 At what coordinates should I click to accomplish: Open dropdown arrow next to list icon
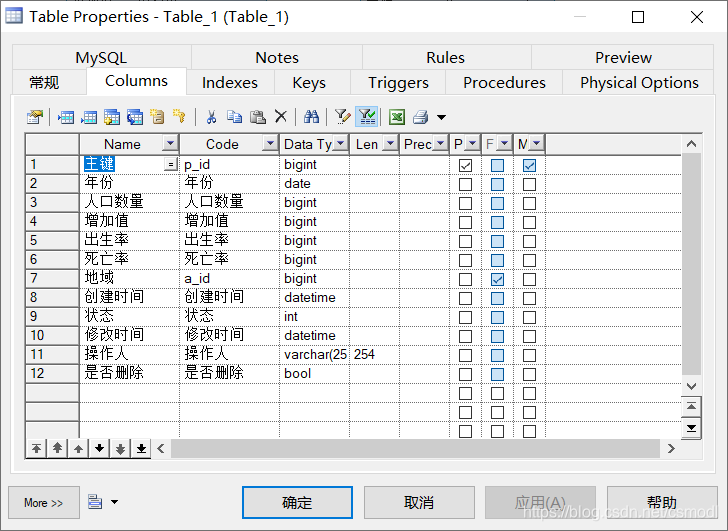[x=114, y=502]
